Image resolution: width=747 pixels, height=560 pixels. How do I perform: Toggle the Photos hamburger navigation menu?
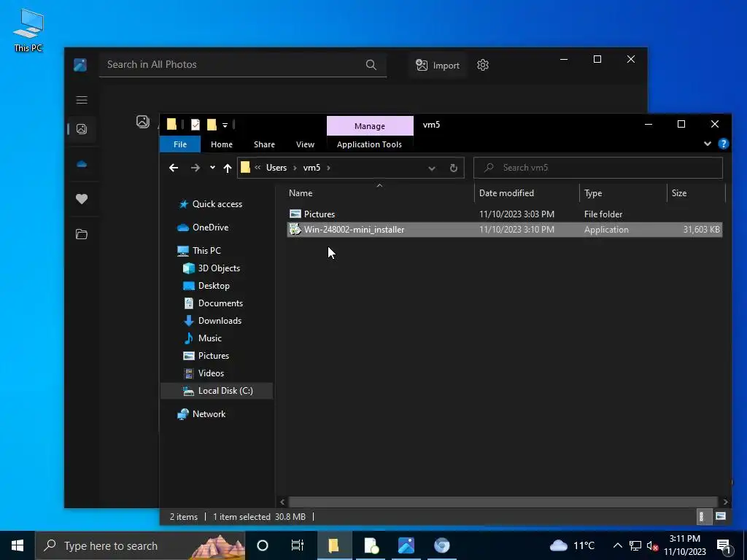pos(82,99)
